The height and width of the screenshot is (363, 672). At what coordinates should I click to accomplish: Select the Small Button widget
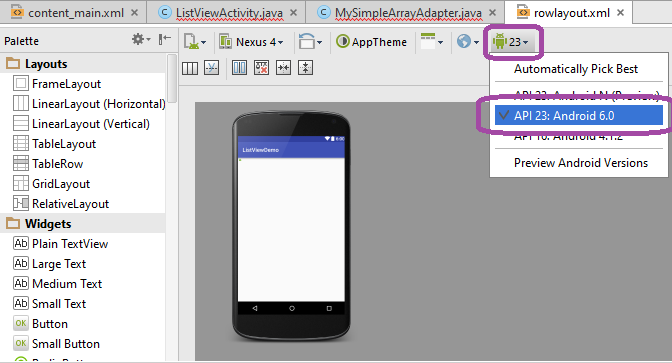tap(57, 344)
